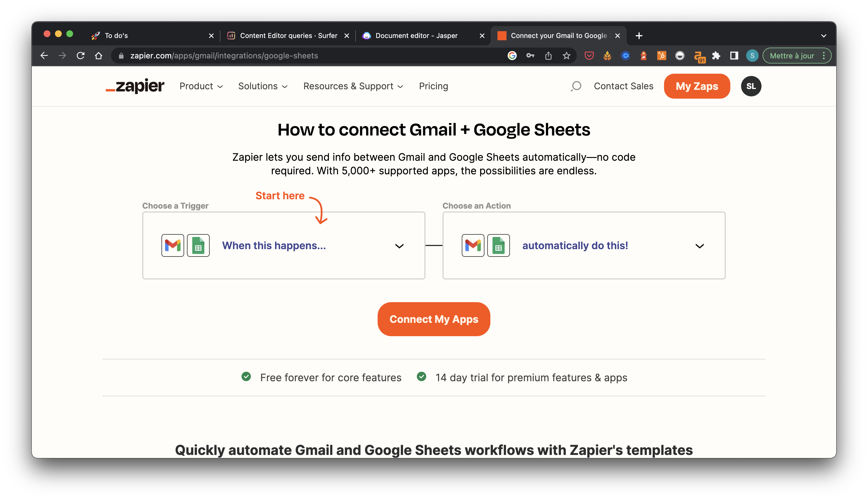Open the search magnifier in the Zapier navbar
868x500 pixels.
[576, 86]
